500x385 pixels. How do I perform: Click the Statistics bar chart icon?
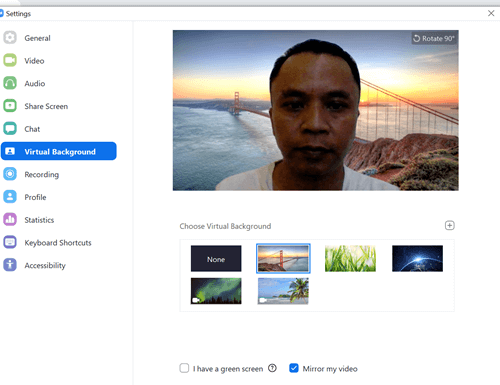click(x=10, y=219)
